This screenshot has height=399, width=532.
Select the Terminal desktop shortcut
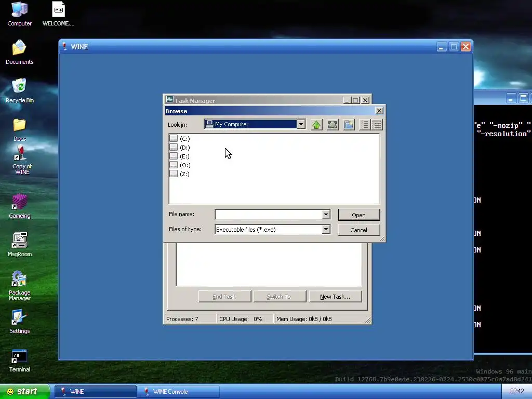tap(19, 361)
